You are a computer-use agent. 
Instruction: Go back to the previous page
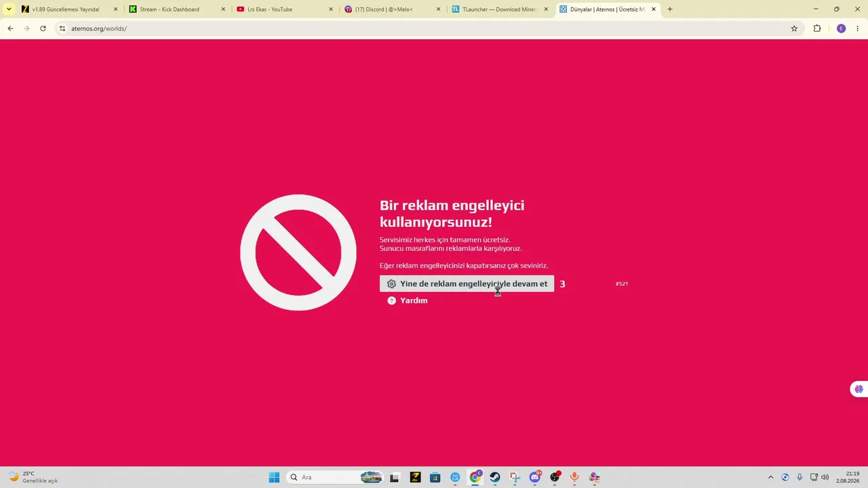point(10,28)
